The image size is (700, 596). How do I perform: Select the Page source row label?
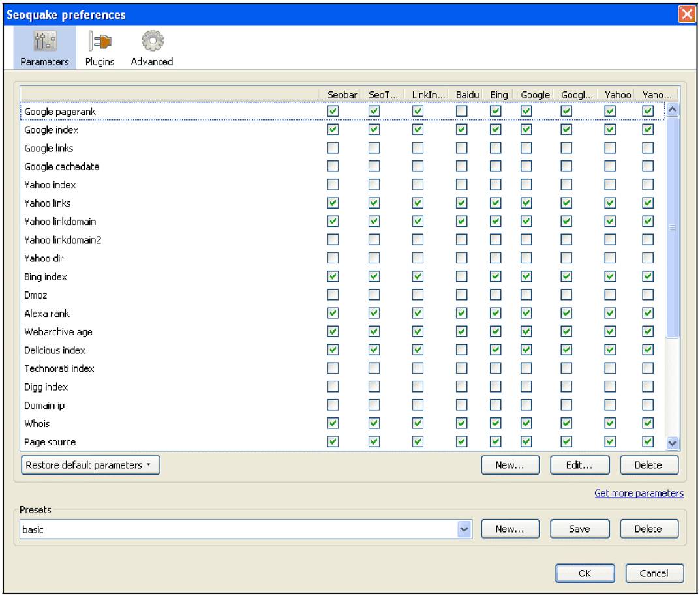pyautogui.click(x=50, y=442)
